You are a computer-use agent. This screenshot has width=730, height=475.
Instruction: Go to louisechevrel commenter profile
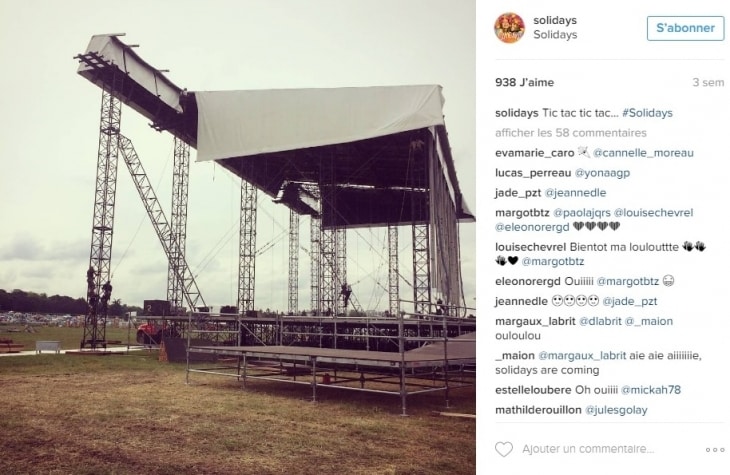click(x=531, y=247)
